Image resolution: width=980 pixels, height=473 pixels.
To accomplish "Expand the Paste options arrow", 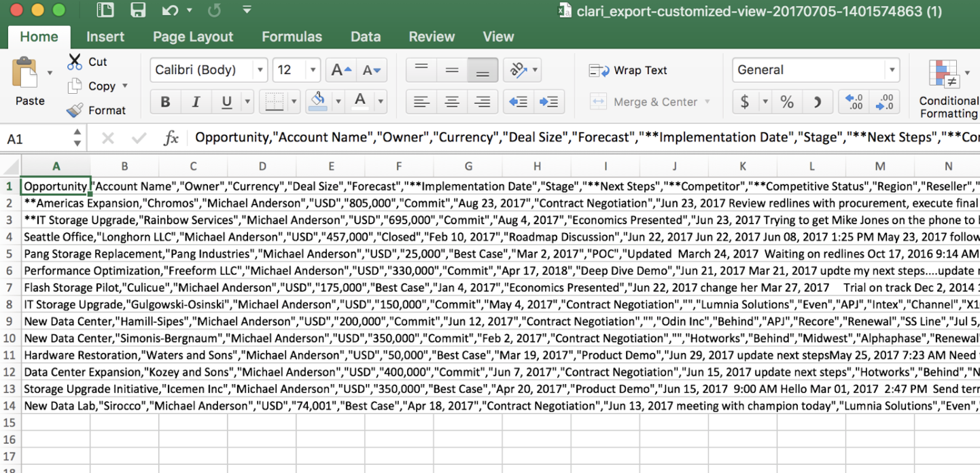I will pyautogui.click(x=50, y=73).
